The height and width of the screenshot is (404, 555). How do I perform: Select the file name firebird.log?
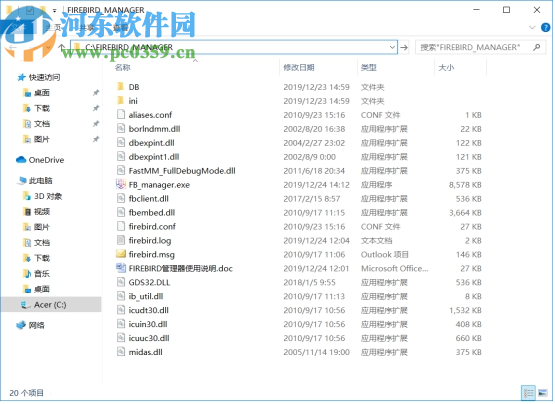(150, 240)
